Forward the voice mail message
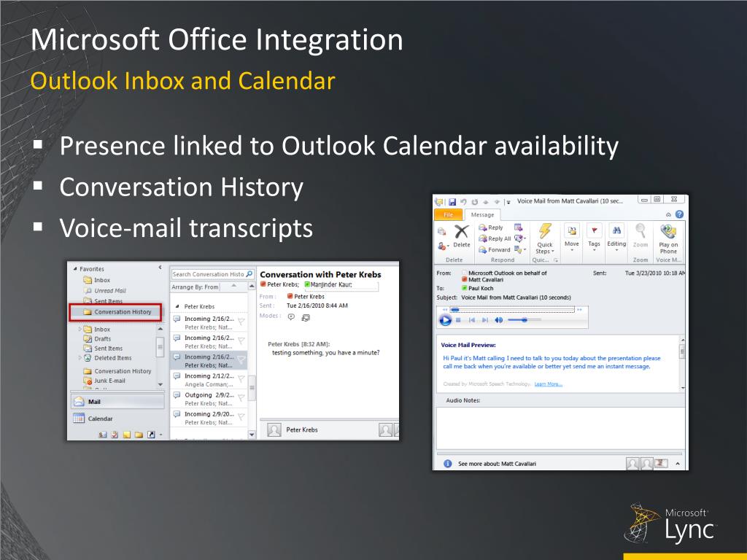Screen dimensions: 747x560 tap(494, 249)
